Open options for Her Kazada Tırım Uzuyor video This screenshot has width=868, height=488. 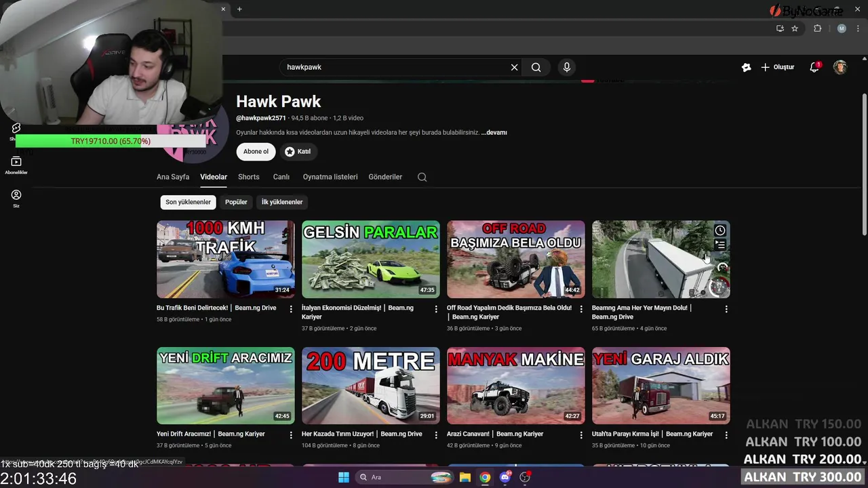point(436,435)
